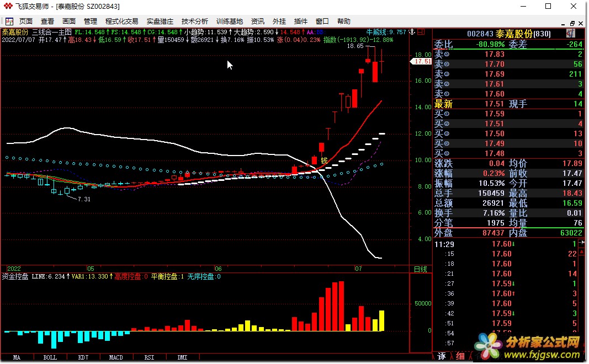Click the 泰嘉股份 name in chart header
589x364 pixels.
[15, 33]
